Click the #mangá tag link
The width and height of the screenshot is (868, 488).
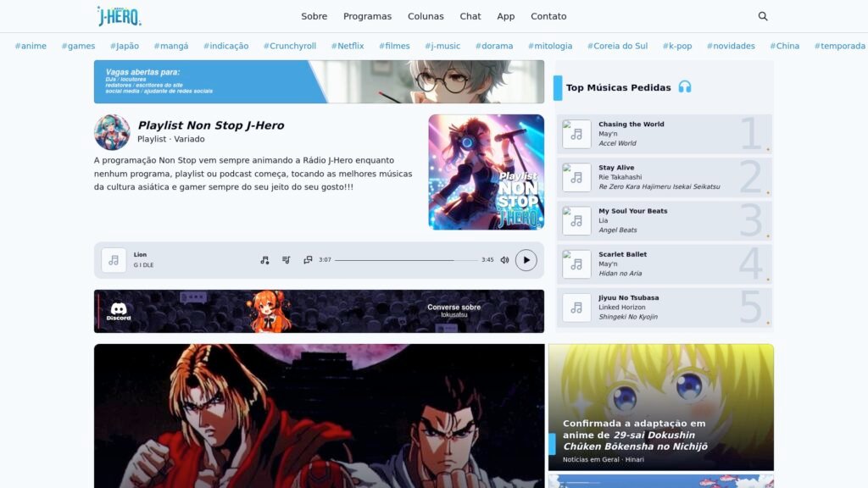click(x=171, y=46)
